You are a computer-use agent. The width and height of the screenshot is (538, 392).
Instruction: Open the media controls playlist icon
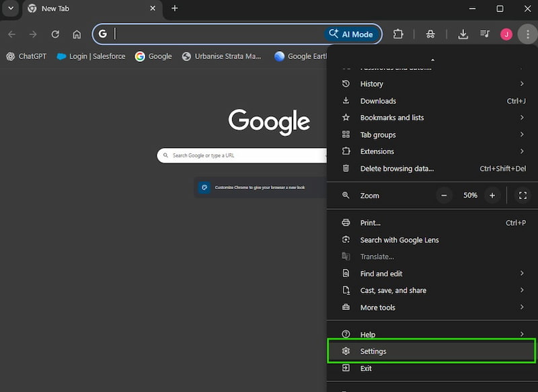[x=486, y=34]
